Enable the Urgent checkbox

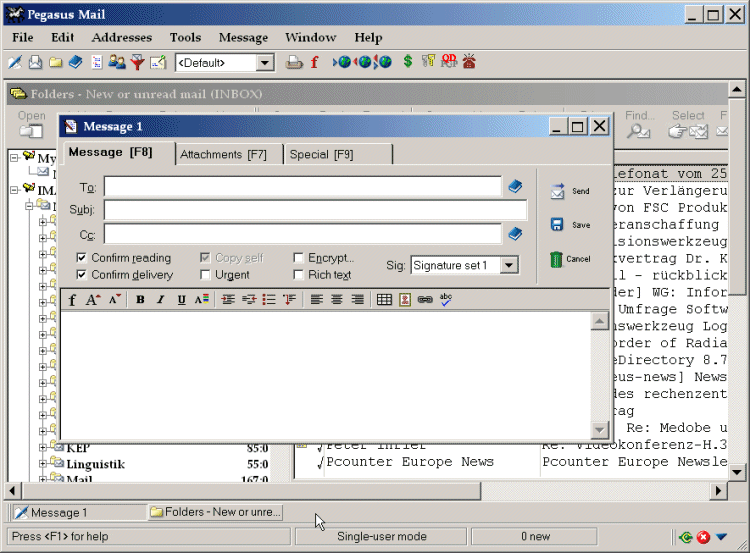205,275
